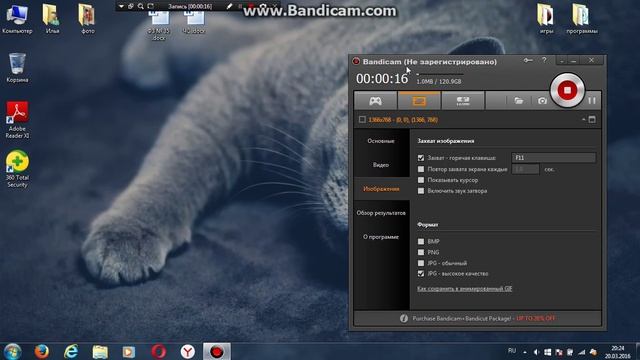This screenshot has width=640, height=360.
Task: Click the window-select icon on the recording bar
Action: pos(131,6)
